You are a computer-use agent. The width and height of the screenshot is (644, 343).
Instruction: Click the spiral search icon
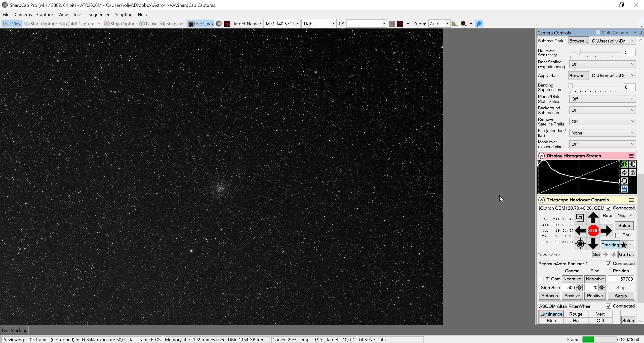coord(580,218)
